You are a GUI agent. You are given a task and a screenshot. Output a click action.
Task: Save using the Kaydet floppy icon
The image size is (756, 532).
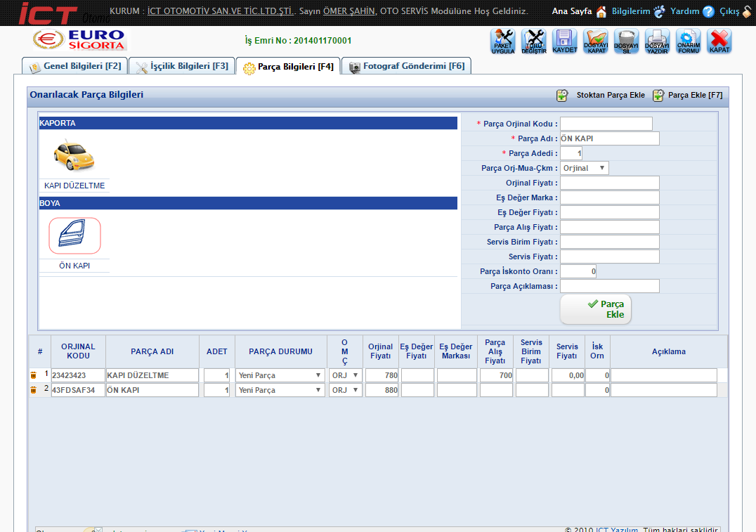pos(564,41)
